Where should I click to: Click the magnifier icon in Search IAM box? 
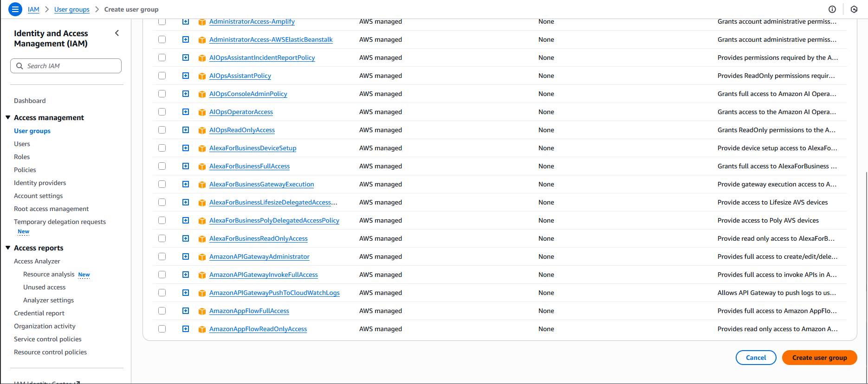[19, 66]
